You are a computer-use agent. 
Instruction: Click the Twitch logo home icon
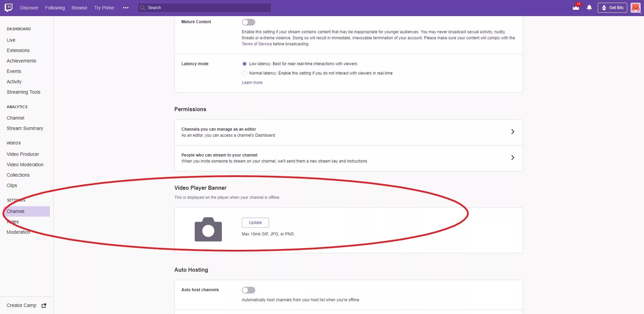(9, 7)
